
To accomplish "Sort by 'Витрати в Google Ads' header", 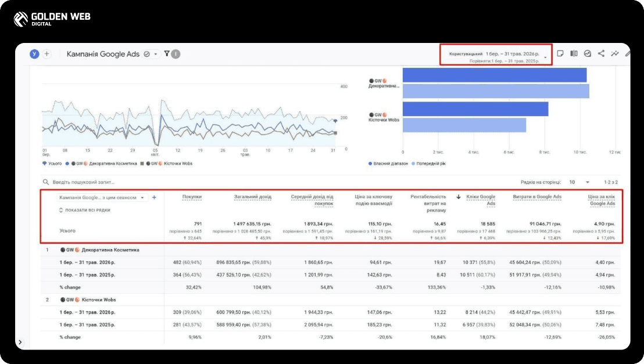I will (x=537, y=197).
